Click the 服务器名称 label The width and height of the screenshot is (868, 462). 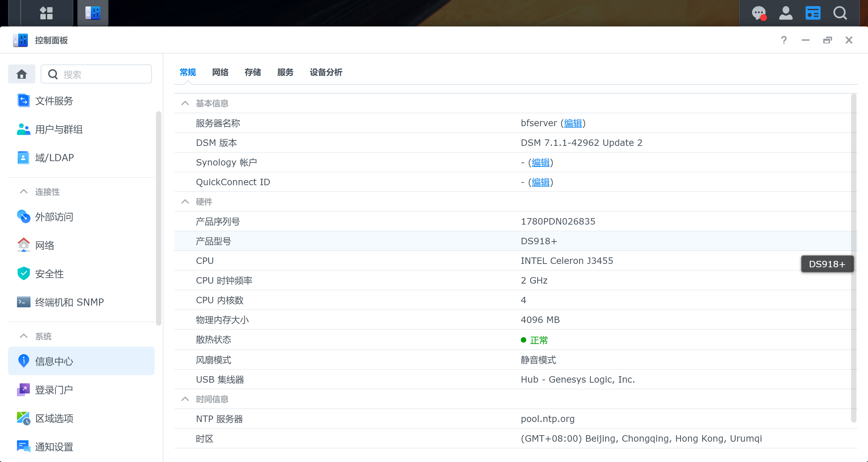218,123
